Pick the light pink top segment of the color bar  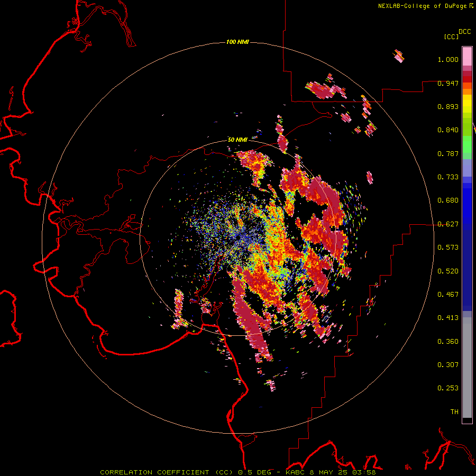[x=467, y=56]
